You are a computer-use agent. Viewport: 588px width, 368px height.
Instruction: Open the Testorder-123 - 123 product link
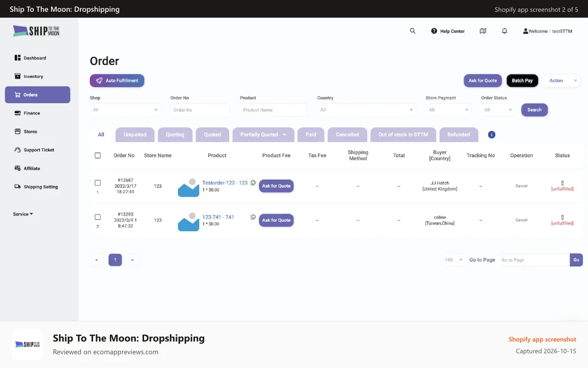coord(225,183)
